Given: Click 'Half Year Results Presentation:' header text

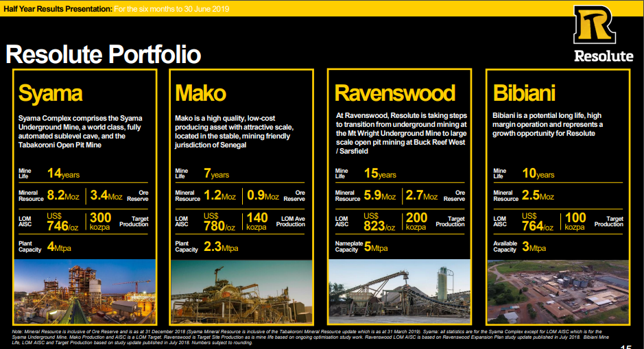Looking at the screenshot, I should 58,9.
